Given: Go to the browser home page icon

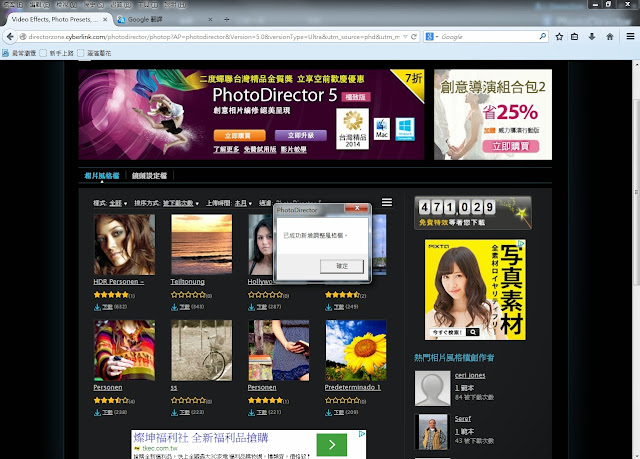Looking at the screenshot, I should [x=610, y=37].
